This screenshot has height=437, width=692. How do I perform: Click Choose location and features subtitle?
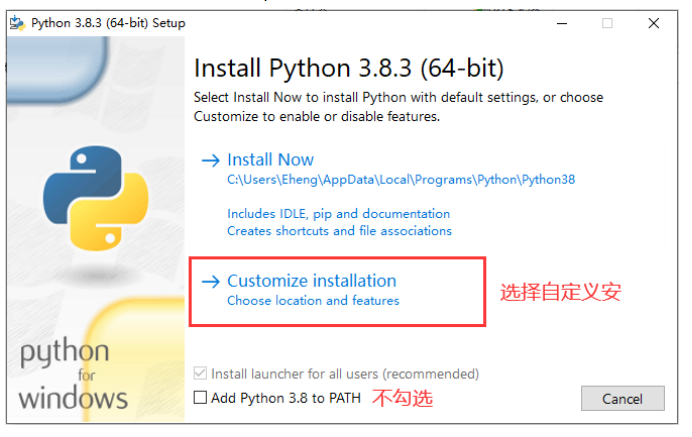tap(313, 301)
